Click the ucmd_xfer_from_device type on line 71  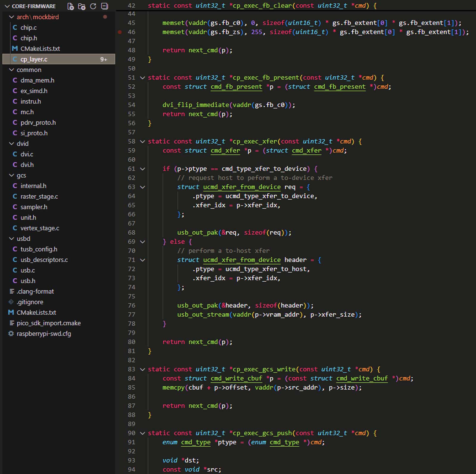click(x=242, y=260)
